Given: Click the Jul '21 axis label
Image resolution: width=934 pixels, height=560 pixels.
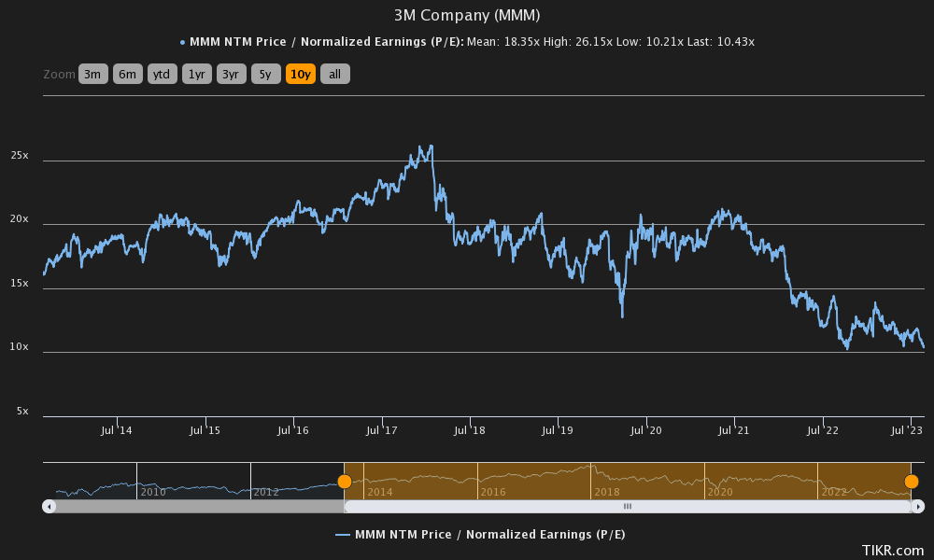Looking at the screenshot, I should (x=734, y=430).
